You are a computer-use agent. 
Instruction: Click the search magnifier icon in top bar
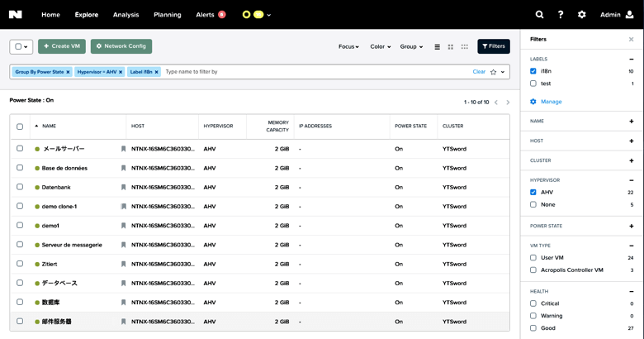(x=539, y=15)
